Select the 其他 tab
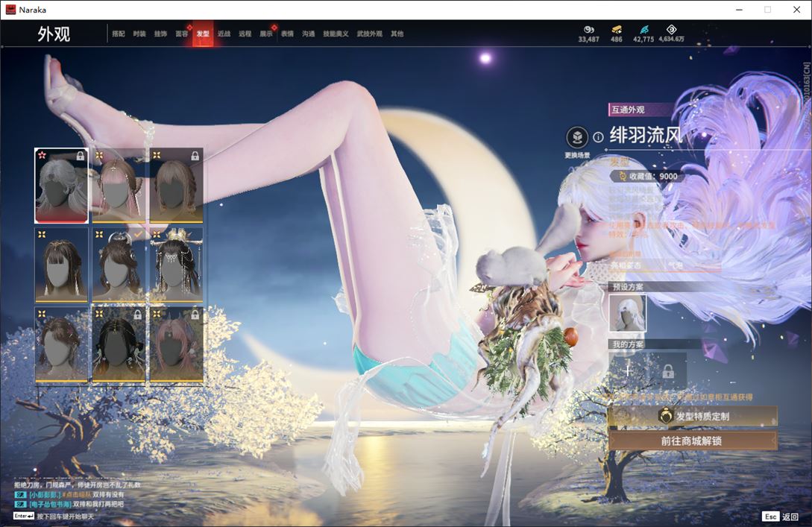Viewport: 812px width, 527px height. (x=397, y=34)
